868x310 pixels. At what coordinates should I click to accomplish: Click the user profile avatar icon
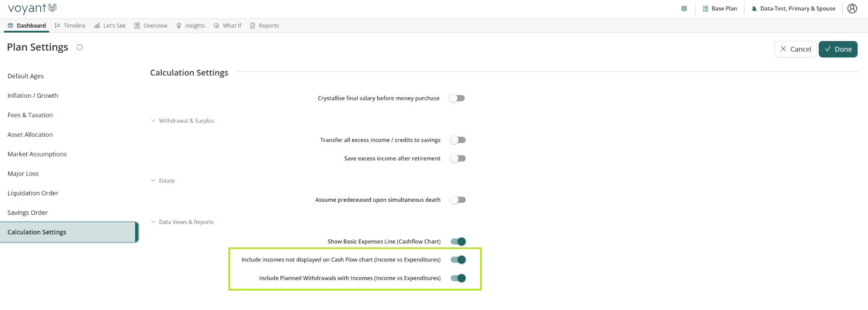[852, 9]
